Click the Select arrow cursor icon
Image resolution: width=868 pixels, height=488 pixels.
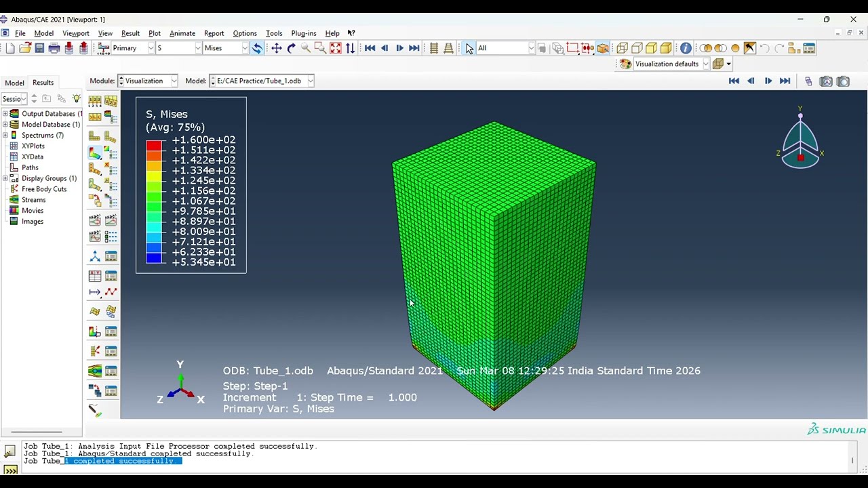pyautogui.click(x=469, y=48)
